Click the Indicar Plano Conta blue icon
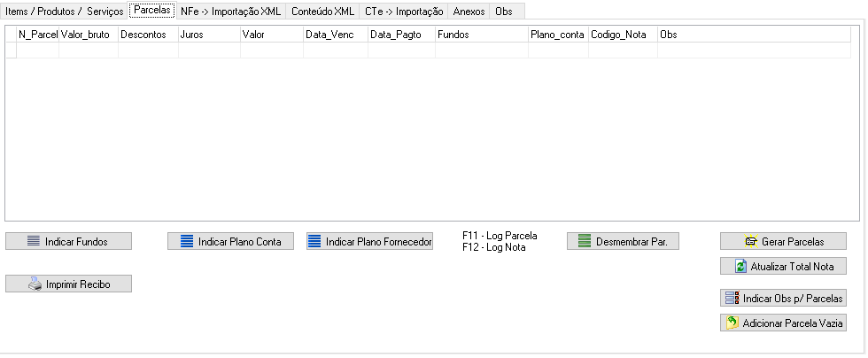Image resolution: width=868 pixels, height=358 pixels. tap(186, 241)
